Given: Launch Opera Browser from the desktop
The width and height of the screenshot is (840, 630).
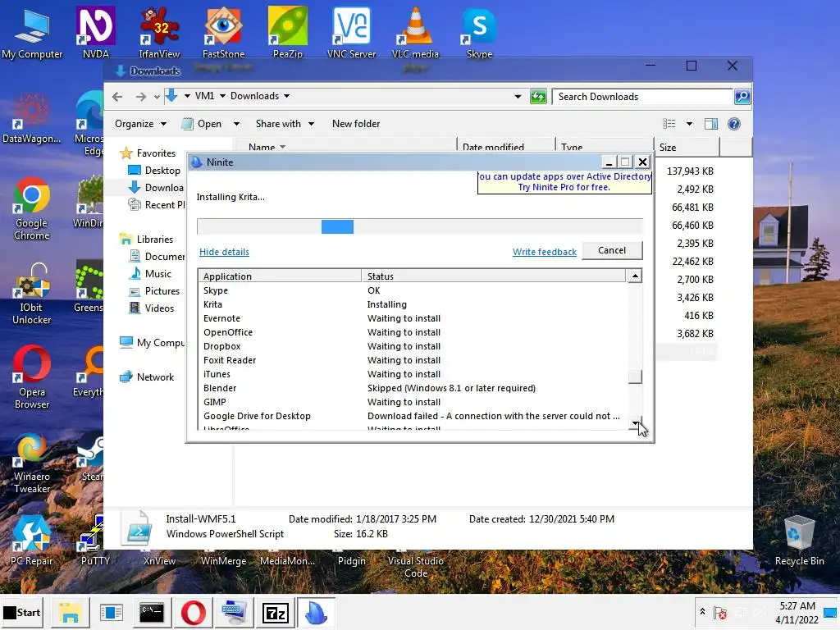Looking at the screenshot, I should [32, 377].
